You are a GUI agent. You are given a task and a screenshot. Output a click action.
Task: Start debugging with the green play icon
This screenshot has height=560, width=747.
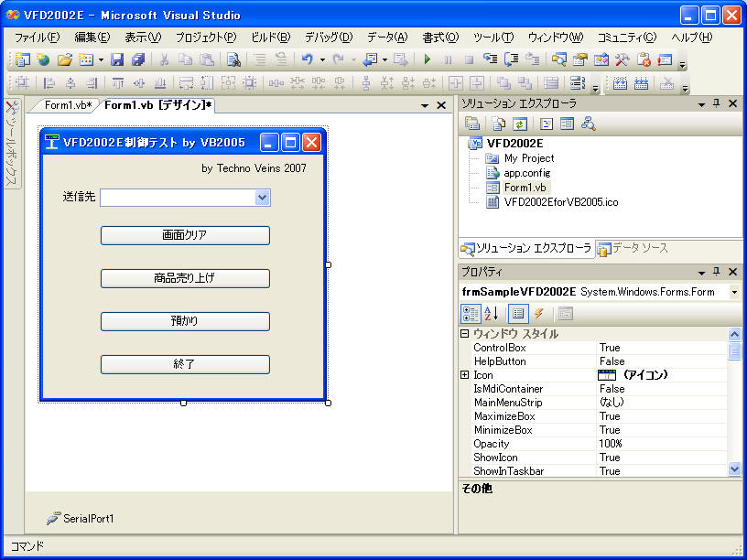428,59
